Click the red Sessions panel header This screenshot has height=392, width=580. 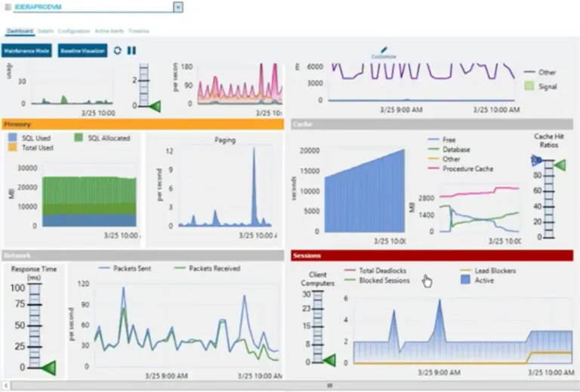432,255
